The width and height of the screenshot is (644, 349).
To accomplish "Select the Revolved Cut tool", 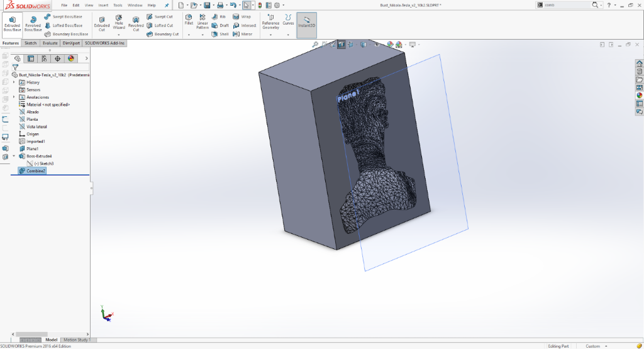I will click(x=136, y=25).
